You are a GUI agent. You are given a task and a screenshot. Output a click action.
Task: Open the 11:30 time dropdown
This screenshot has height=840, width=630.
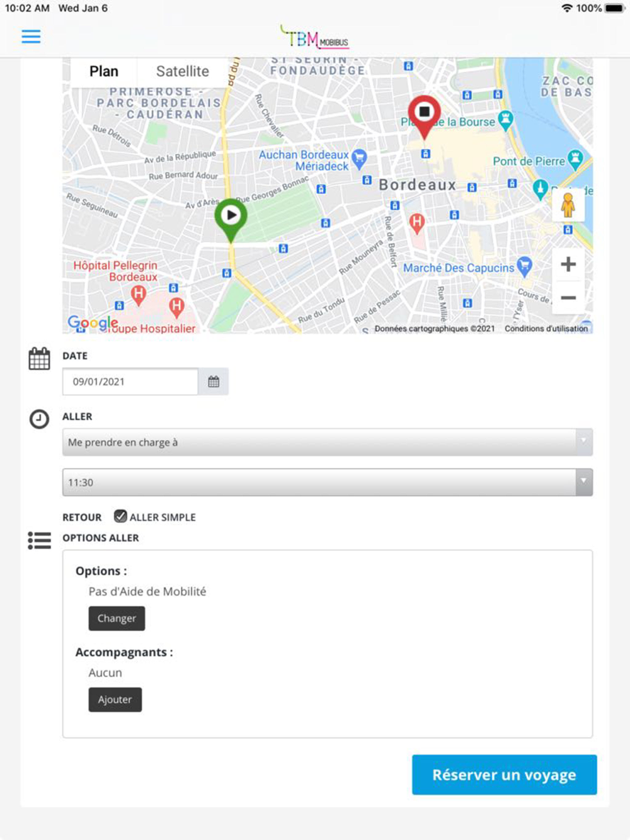coord(328,482)
